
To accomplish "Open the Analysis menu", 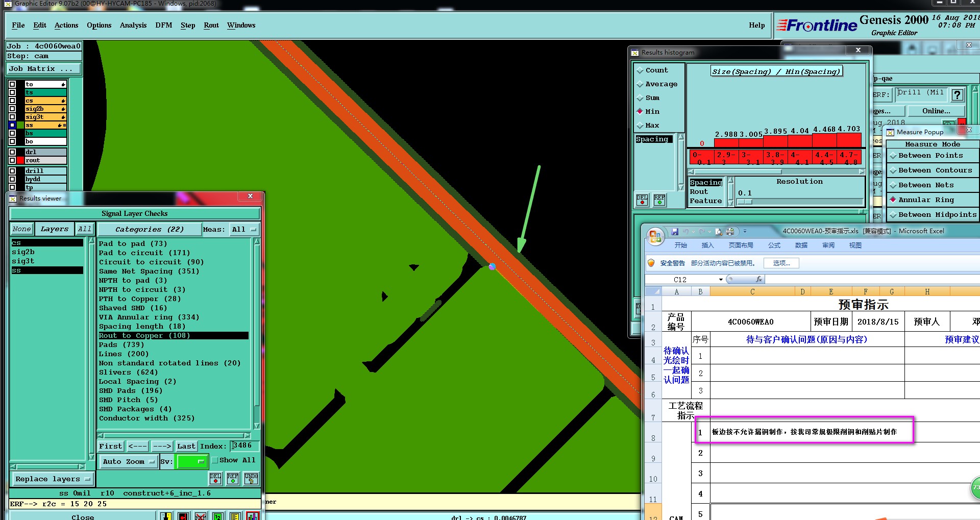I will click(133, 26).
